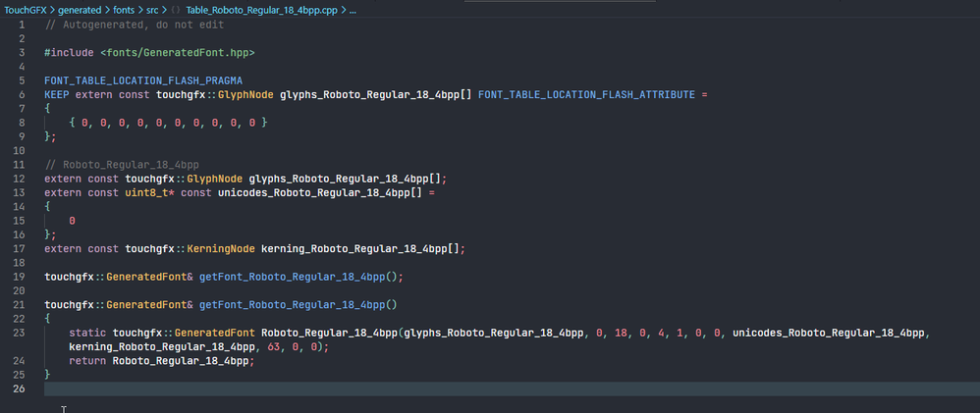This screenshot has height=413, width=980.
Task: Click the #include directive keyword
Action: 69,53
